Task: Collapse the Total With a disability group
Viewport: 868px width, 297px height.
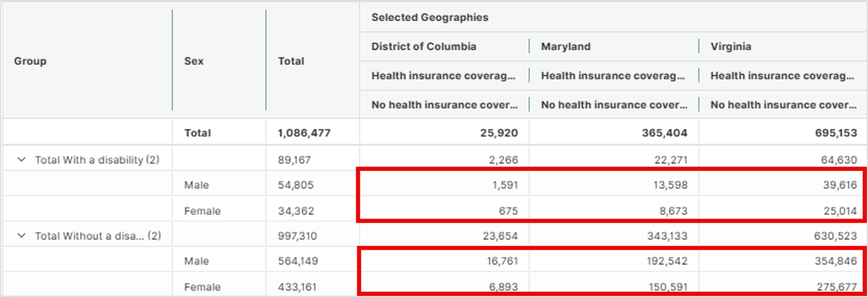Action: 22,160
